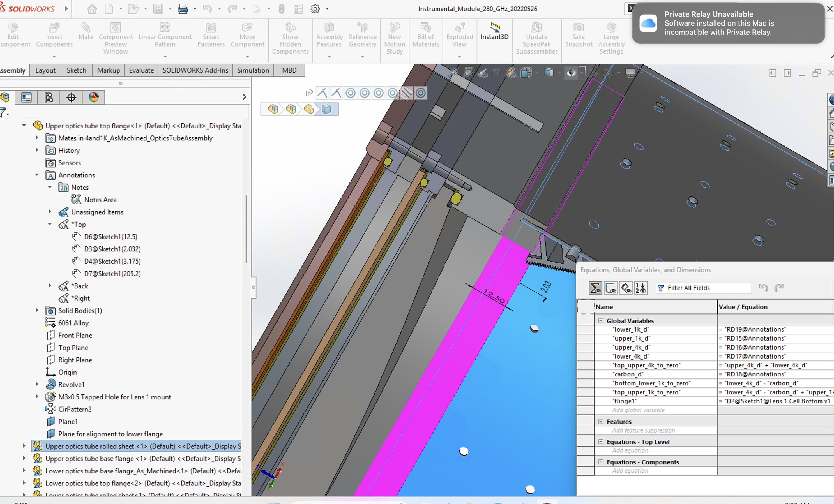Open the Markup tab
834x504 pixels.
point(108,70)
